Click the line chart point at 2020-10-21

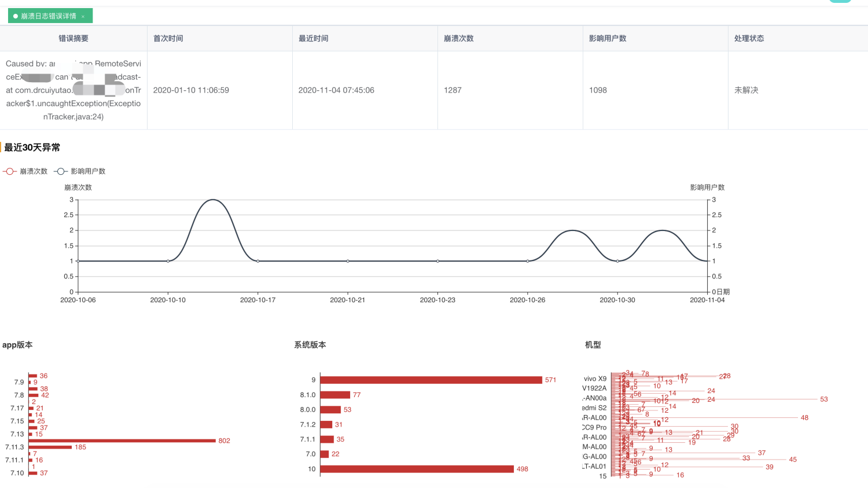[x=348, y=261]
